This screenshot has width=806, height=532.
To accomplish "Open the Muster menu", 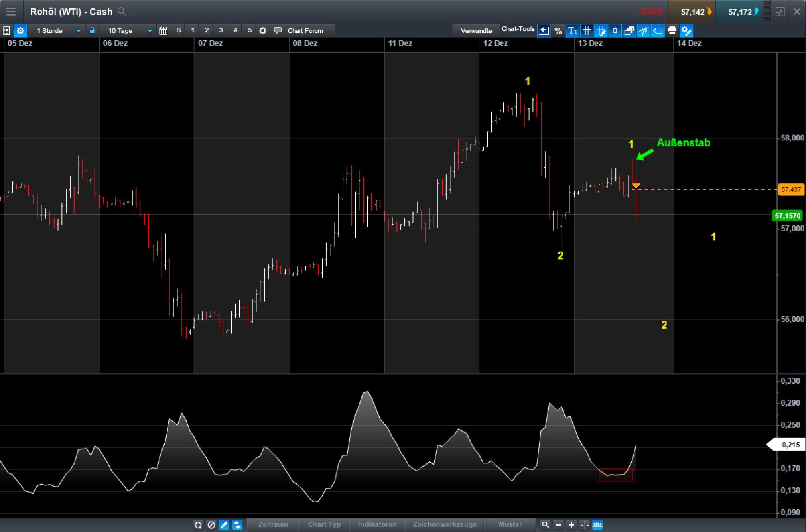I will 511,524.
